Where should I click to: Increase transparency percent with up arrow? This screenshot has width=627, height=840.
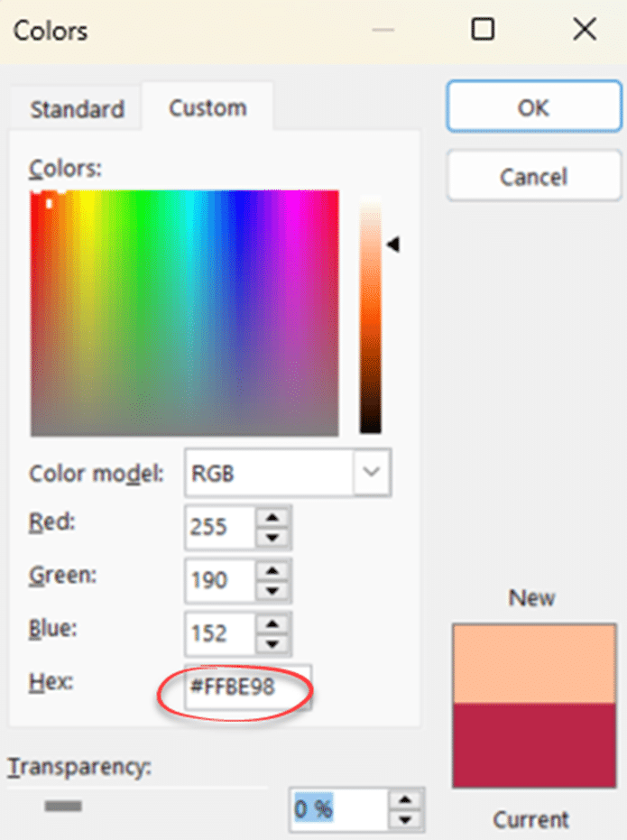click(409, 799)
